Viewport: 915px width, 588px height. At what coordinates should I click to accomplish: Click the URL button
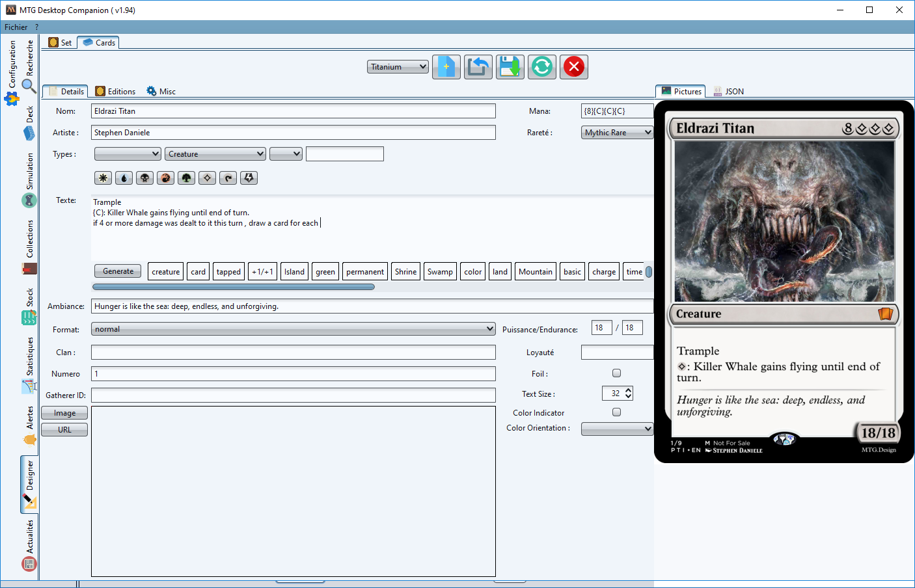64,430
